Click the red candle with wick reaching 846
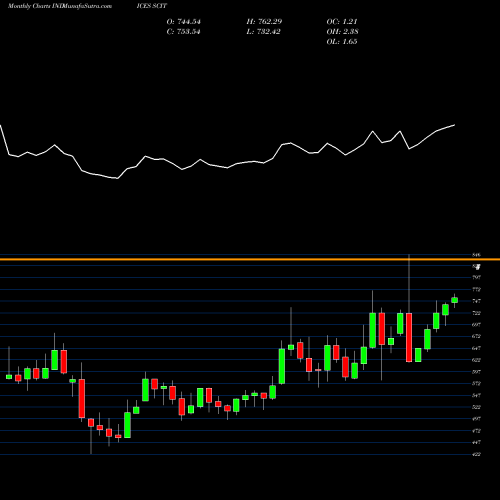The height and width of the screenshot is (500, 500). (409, 337)
